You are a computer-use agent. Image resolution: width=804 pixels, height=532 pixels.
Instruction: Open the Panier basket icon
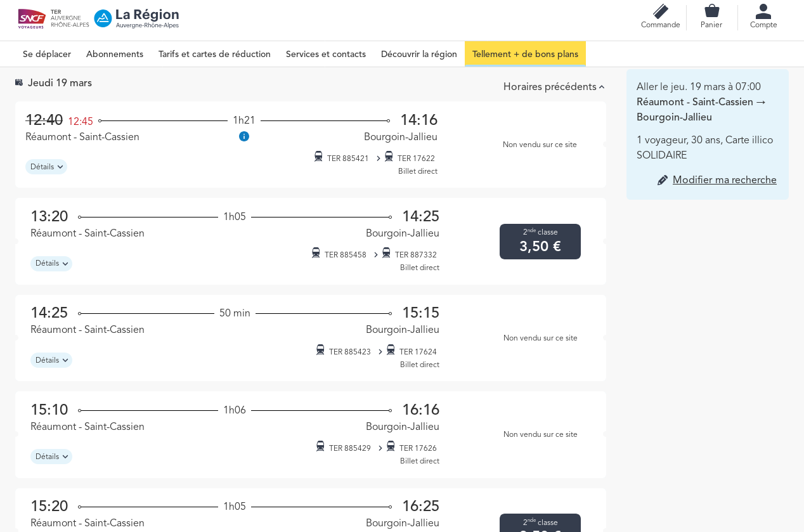pos(711,11)
